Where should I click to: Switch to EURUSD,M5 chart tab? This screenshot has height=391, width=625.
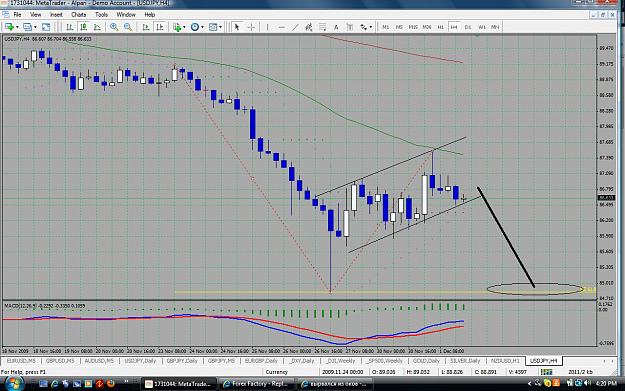[21, 361]
